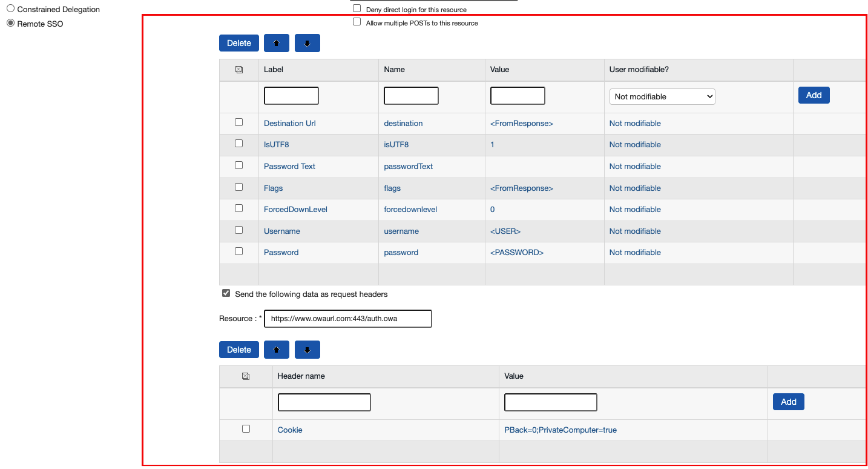Open the User modifiable dropdown
Screen dimensions: 868x469
(x=662, y=96)
